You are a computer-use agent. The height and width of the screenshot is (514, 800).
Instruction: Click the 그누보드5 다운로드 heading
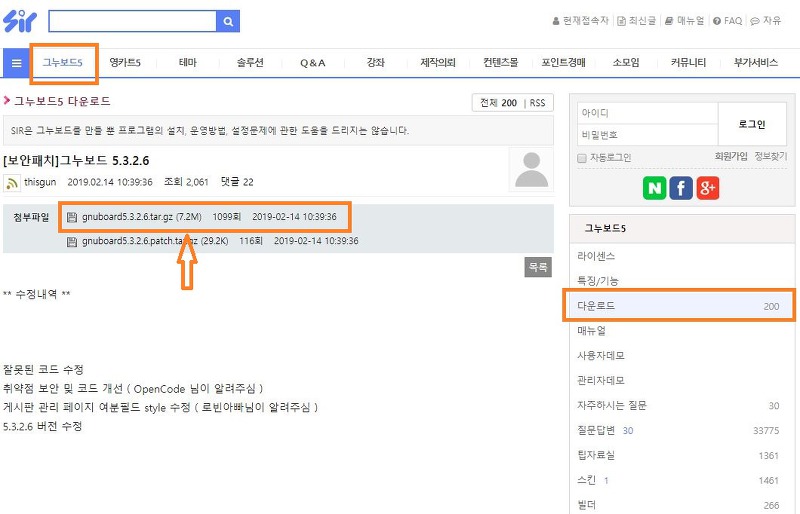tap(62, 101)
